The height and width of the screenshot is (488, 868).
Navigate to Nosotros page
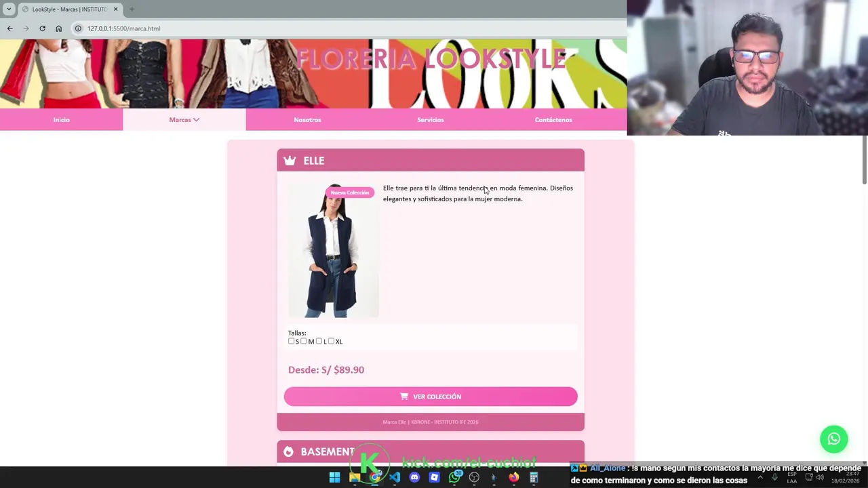pyautogui.click(x=307, y=120)
